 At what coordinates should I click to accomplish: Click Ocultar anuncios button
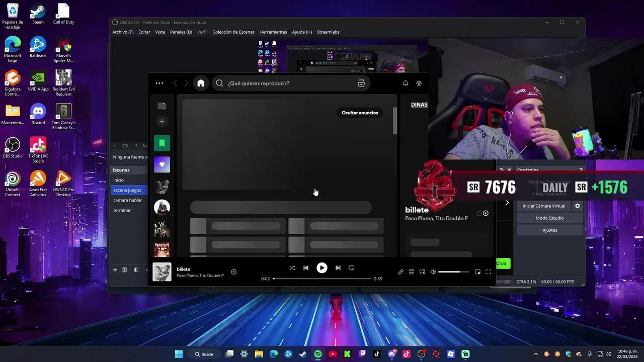pos(360,113)
